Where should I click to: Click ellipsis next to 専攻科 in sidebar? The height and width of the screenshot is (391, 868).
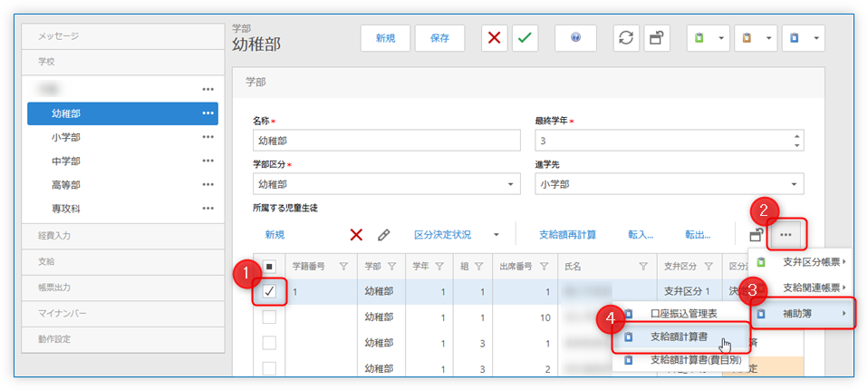(208, 209)
